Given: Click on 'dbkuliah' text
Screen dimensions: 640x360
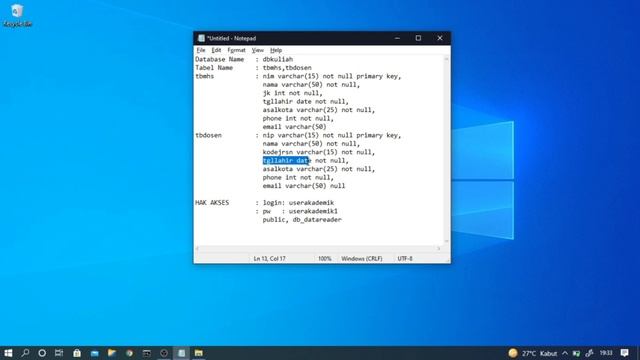Looking at the screenshot, I should pyautogui.click(x=278, y=59).
